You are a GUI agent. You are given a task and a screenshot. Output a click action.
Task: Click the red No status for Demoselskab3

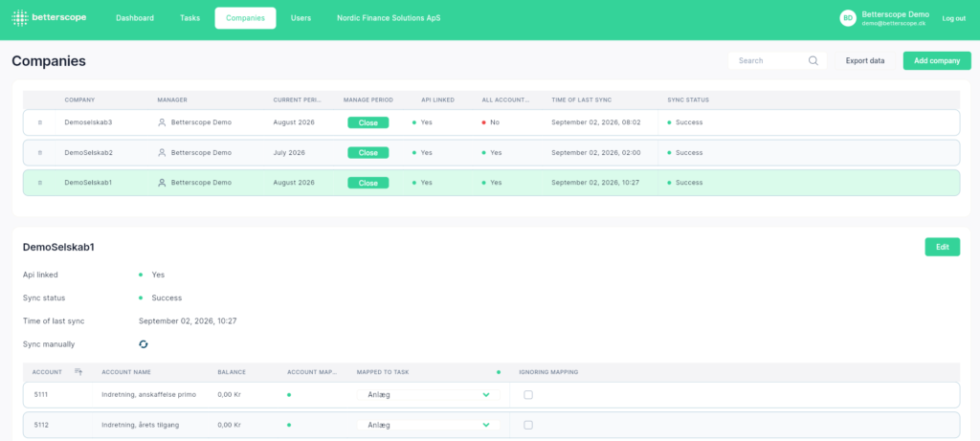[x=491, y=122]
